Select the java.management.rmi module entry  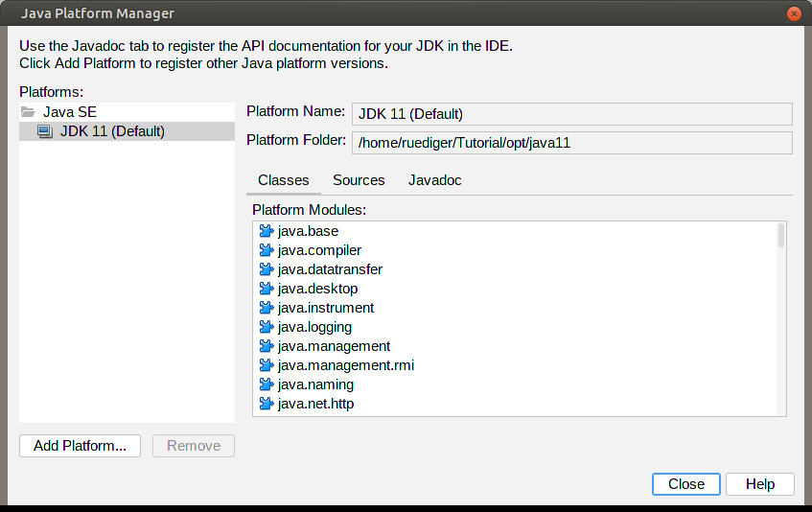(x=345, y=365)
